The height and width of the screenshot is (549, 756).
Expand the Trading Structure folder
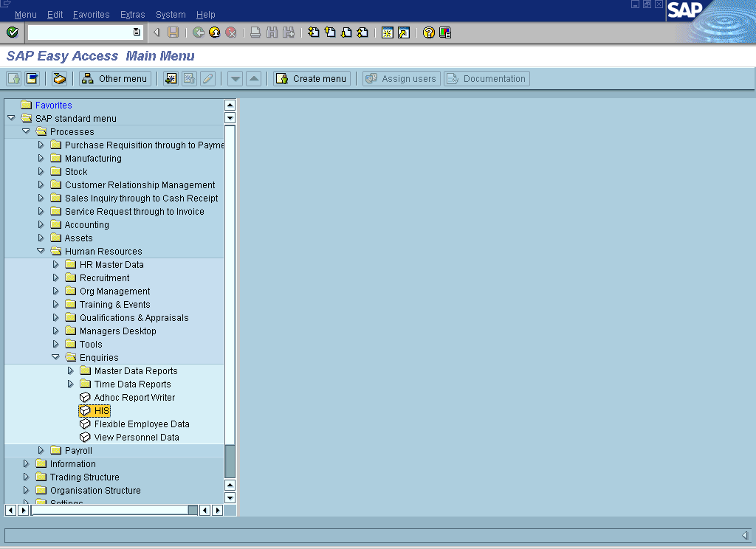(26, 477)
